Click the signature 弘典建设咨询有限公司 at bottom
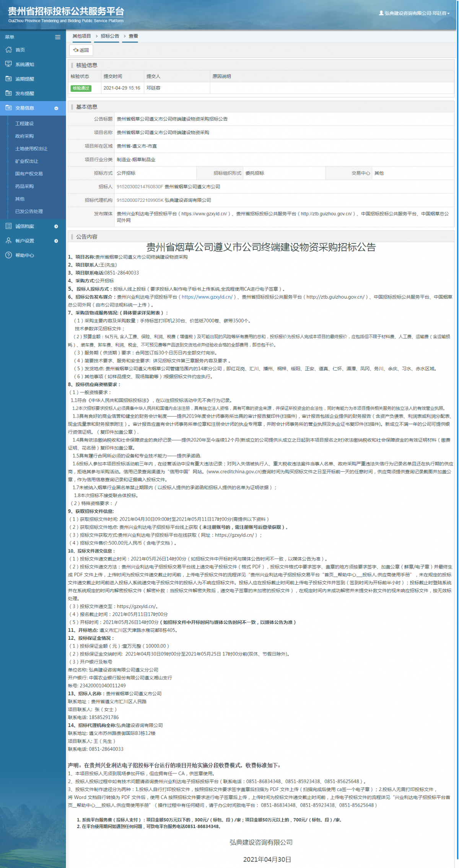This screenshot has height=868, width=459. (x=261, y=842)
